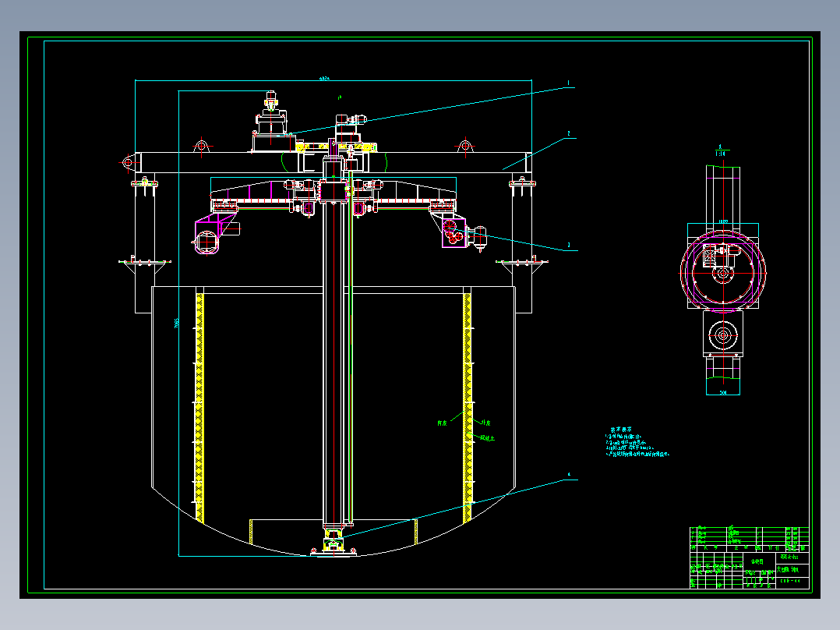The height and width of the screenshot is (630, 840).
Task: Select the 1:10 scale label above detail view
Action: tap(721, 154)
